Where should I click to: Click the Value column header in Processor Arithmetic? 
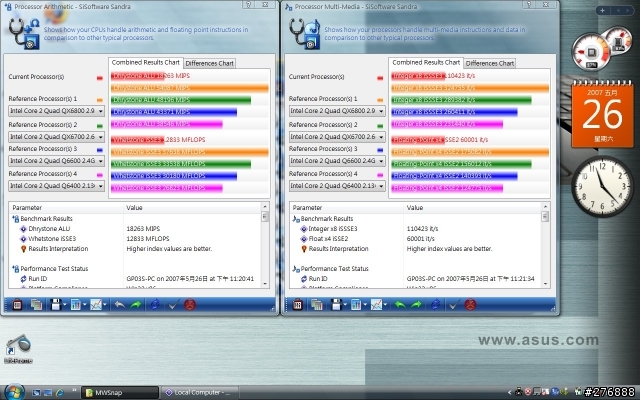[192, 208]
